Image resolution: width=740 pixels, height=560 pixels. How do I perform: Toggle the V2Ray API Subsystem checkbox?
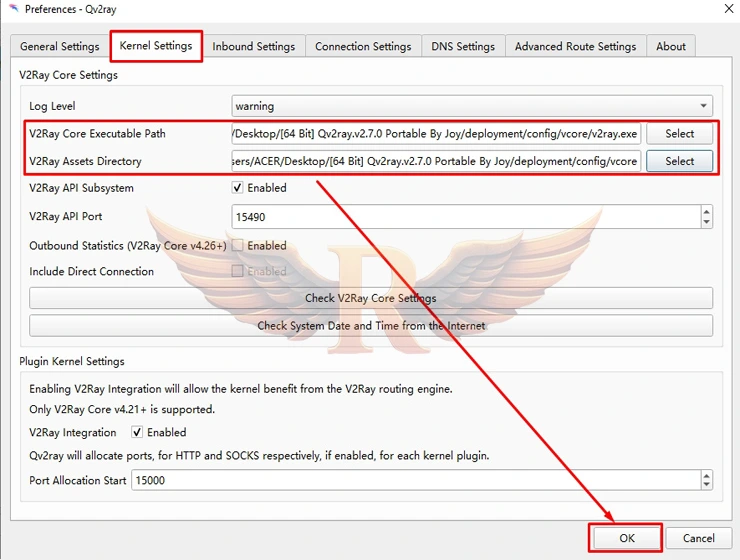(x=238, y=188)
